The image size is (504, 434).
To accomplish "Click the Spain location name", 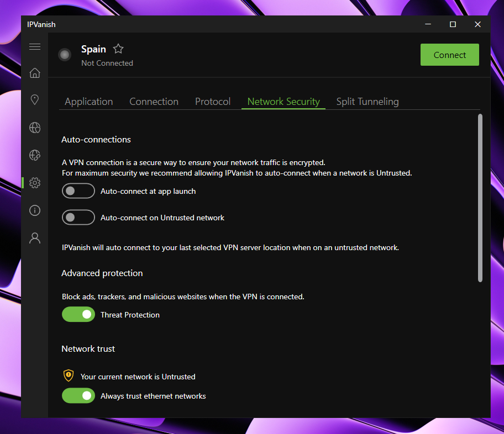I will pos(93,49).
